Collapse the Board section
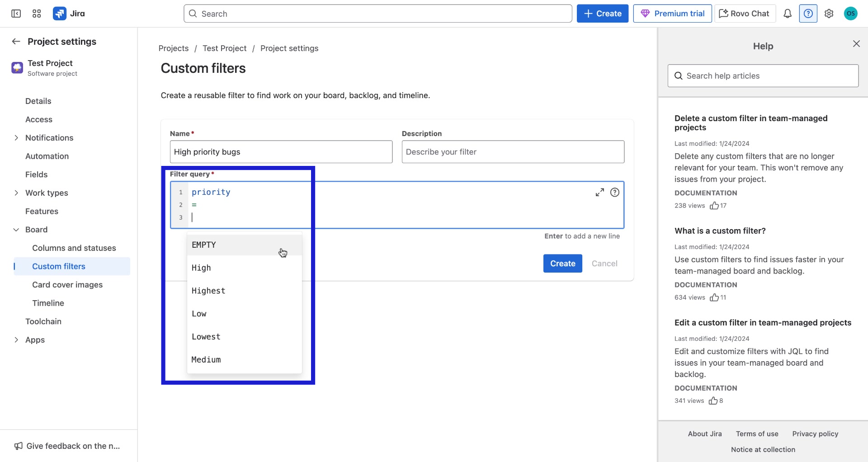This screenshot has width=868, height=462. point(17,229)
